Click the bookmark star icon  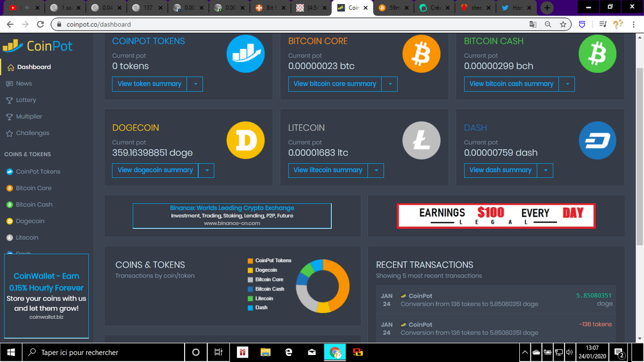(x=563, y=24)
